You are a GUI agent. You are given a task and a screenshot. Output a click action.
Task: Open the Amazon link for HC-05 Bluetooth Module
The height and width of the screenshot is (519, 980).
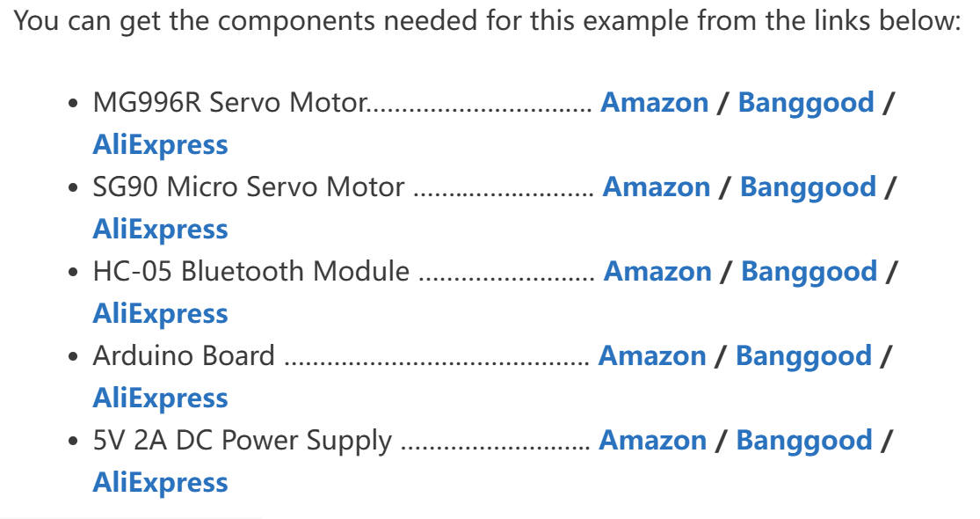click(657, 272)
